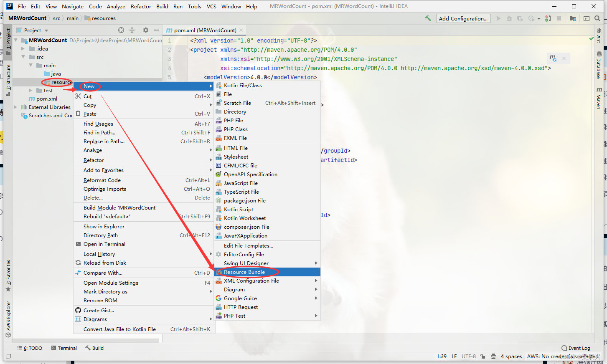
Task: Click resources breadcrumb in navigation bar
Action: [x=100, y=18]
